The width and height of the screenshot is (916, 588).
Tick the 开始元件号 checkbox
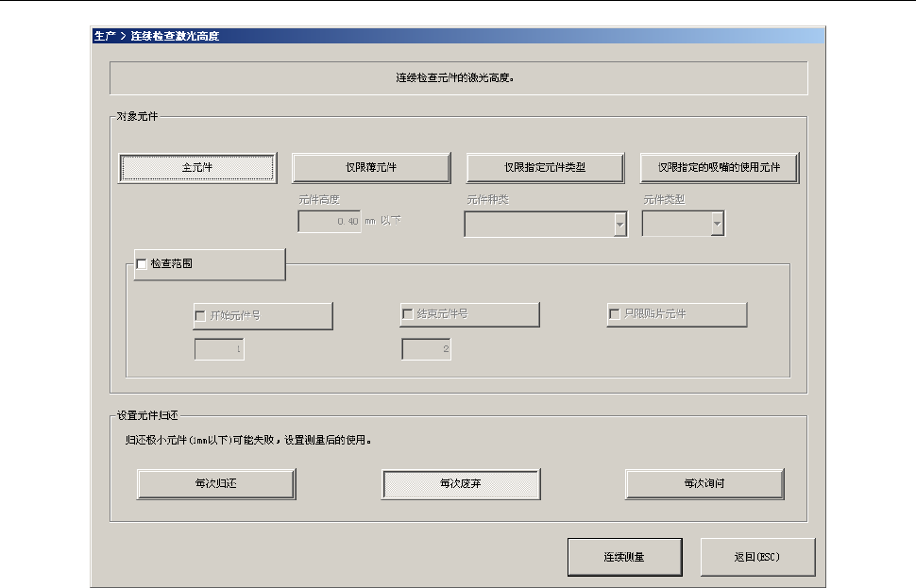200,316
